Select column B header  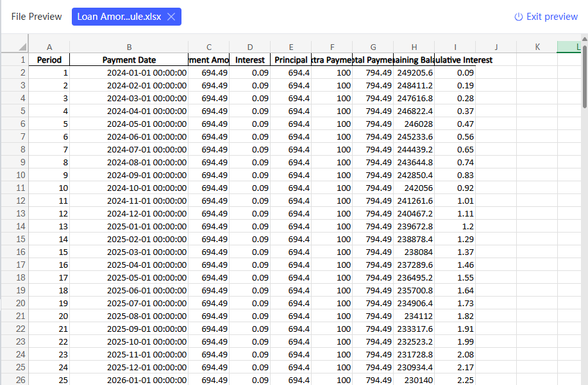coord(129,47)
